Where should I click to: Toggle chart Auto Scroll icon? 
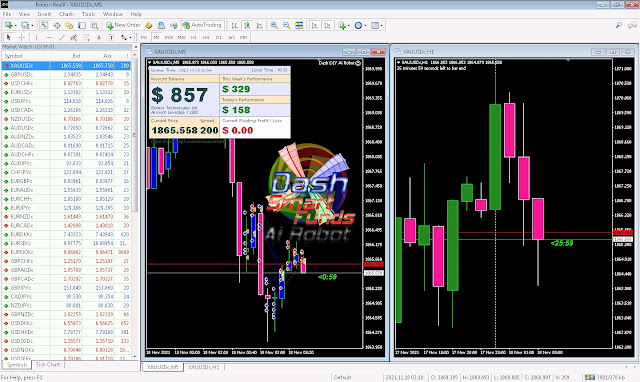click(314, 25)
